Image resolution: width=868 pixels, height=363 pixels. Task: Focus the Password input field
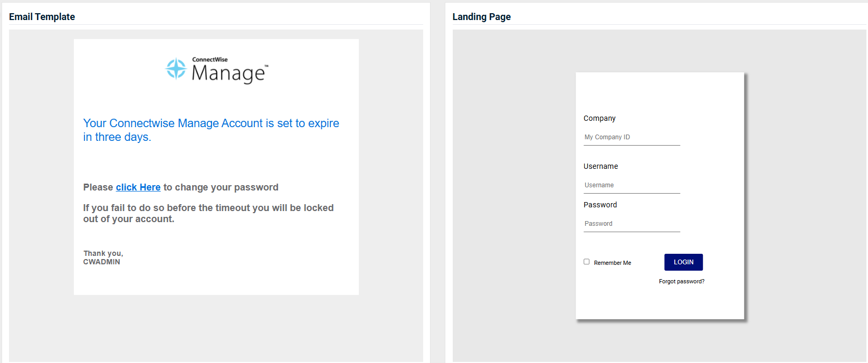tap(632, 224)
